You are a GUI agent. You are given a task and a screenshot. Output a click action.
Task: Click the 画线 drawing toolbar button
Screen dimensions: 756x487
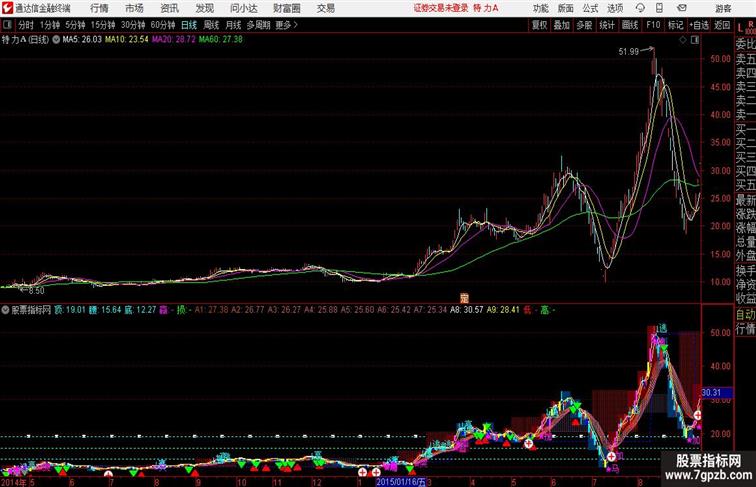pos(630,25)
